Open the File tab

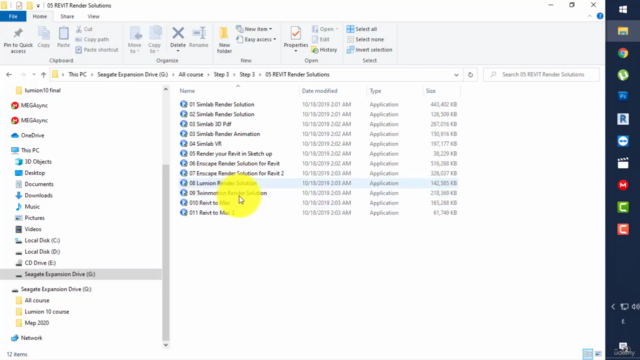(x=13, y=16)
